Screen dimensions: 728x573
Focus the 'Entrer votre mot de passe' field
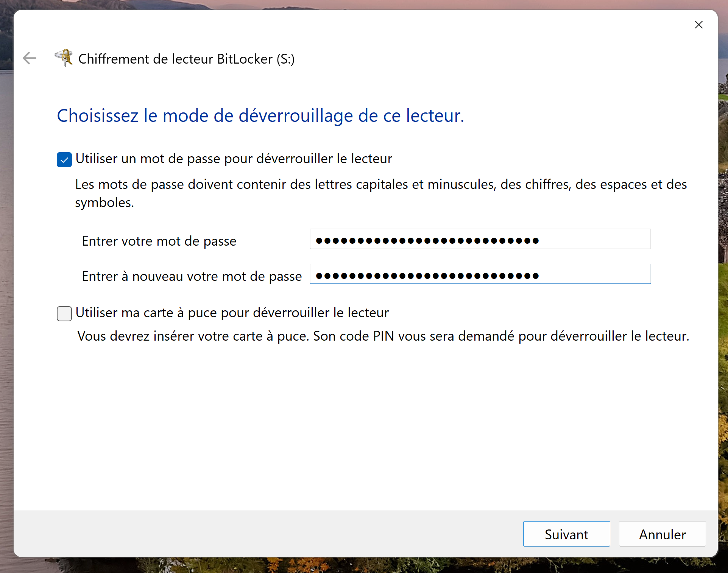pos(480,240)
